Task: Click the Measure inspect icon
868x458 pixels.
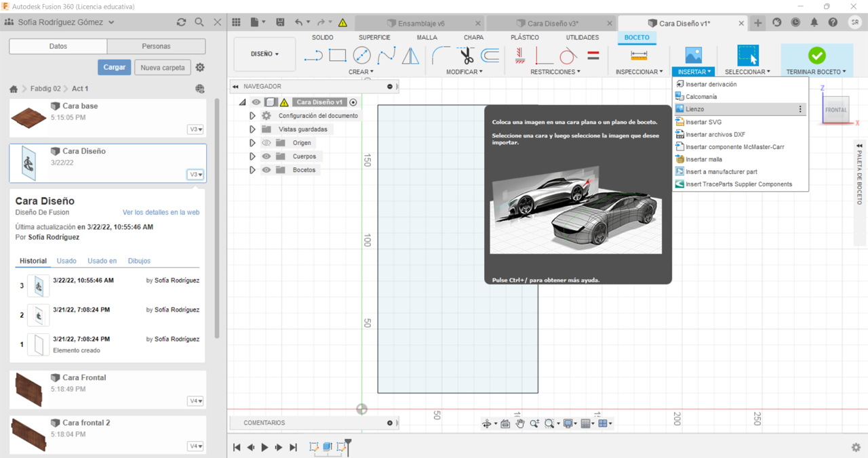Action: 639,56
